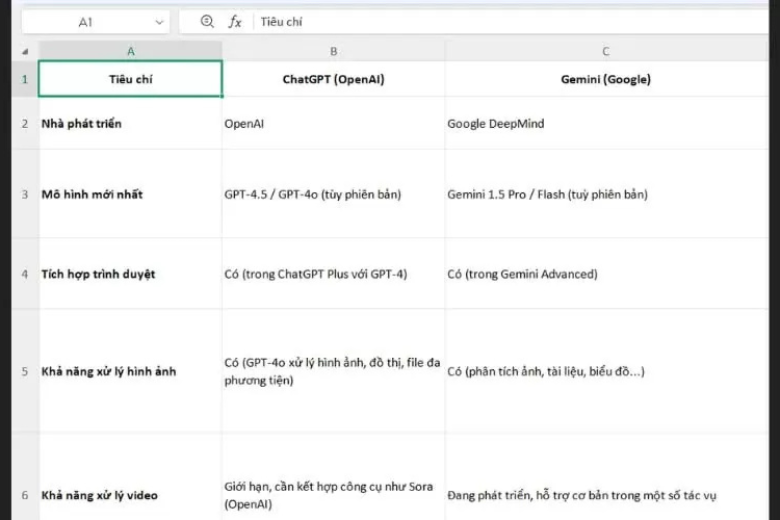Select row 3 header
The image size is (780, 520).
pyautogui.click(x=25, y=194)
